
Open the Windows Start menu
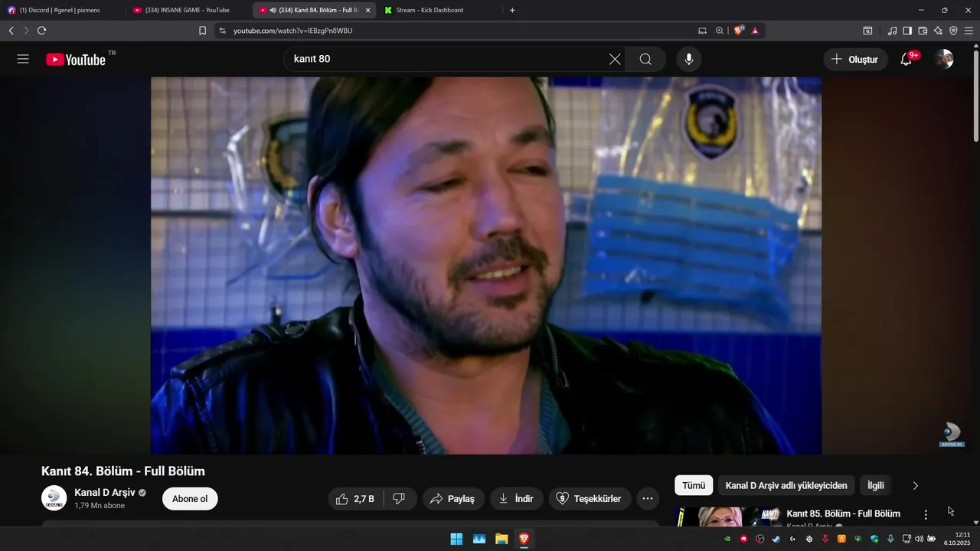coord(456,539)
